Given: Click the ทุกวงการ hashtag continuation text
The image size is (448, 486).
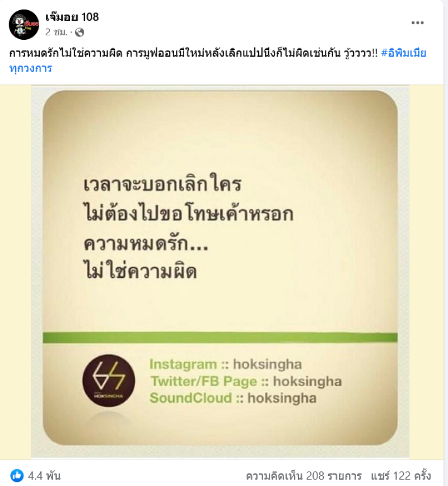Looking at the screenshot, I should click(31, 68).
